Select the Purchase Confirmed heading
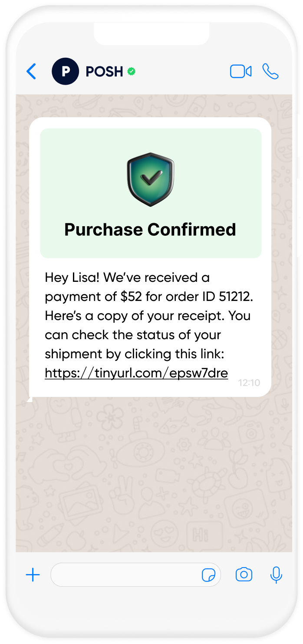The height and width of the screenshot is (644, 303). tap(150, 229)
